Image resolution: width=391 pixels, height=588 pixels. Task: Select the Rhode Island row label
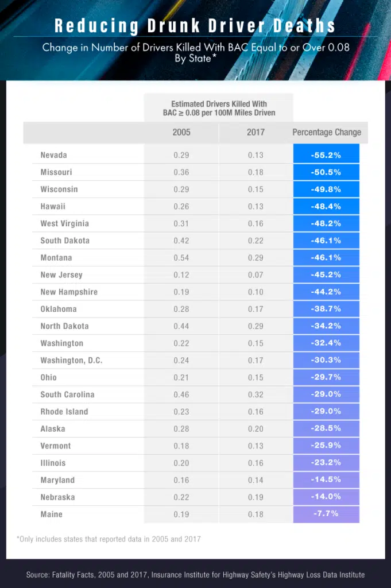64,412
